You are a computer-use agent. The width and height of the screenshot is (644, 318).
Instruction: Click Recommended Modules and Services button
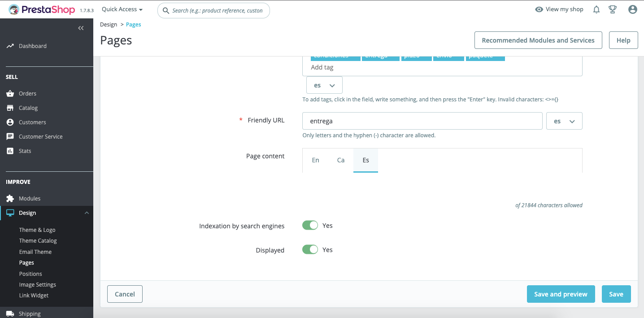(x=538, y=40)
